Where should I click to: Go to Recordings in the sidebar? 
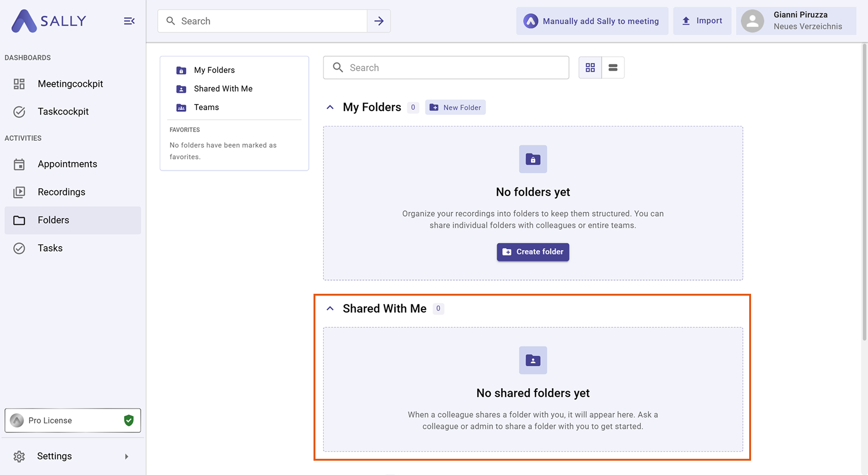coord(62,192)
